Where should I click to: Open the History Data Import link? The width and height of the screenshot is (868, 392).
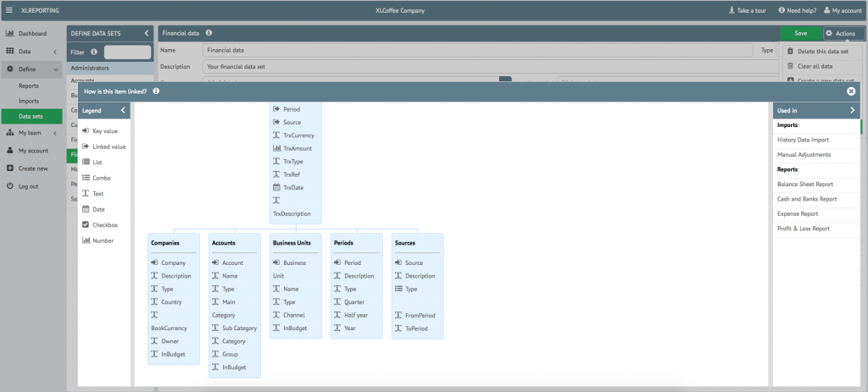(x=803, y=140)
